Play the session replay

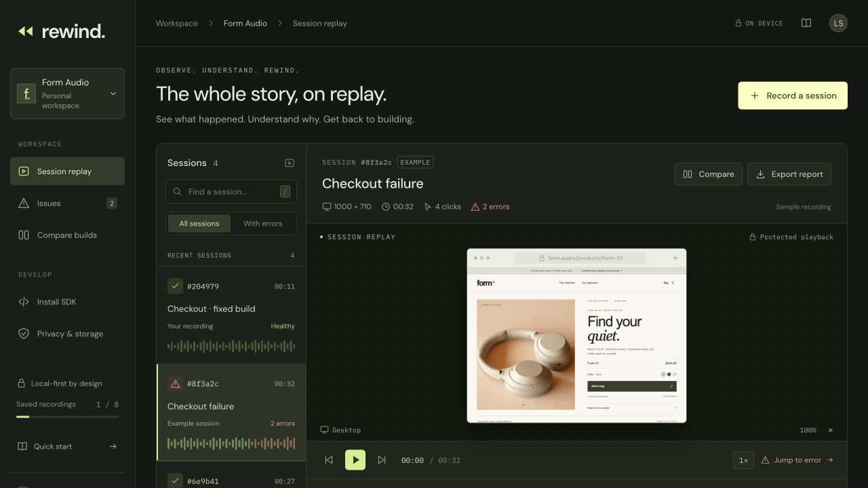pos(355,460)
